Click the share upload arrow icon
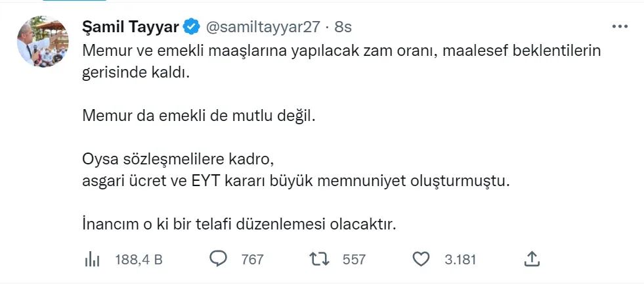This screenshot has width=644, height=288. click(531, 259)
